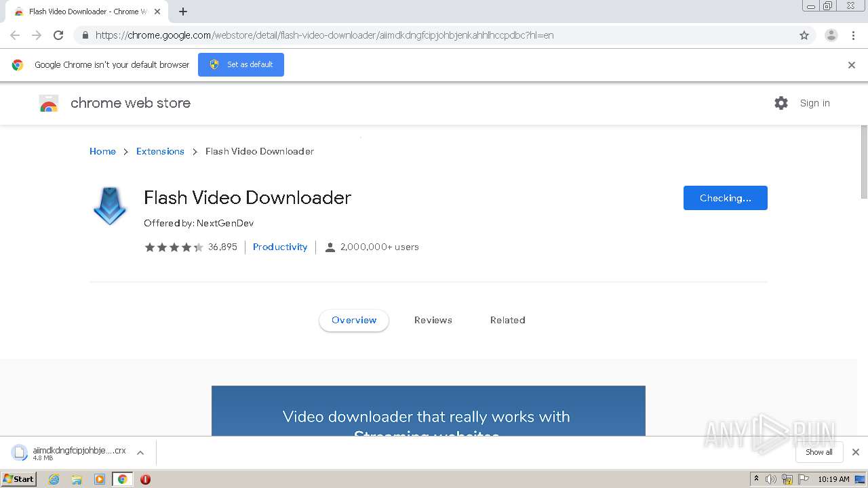This screenshot has width=868, height=488.
Task: Click the 36,895 ratings count
Action: (x=222, y=247)
